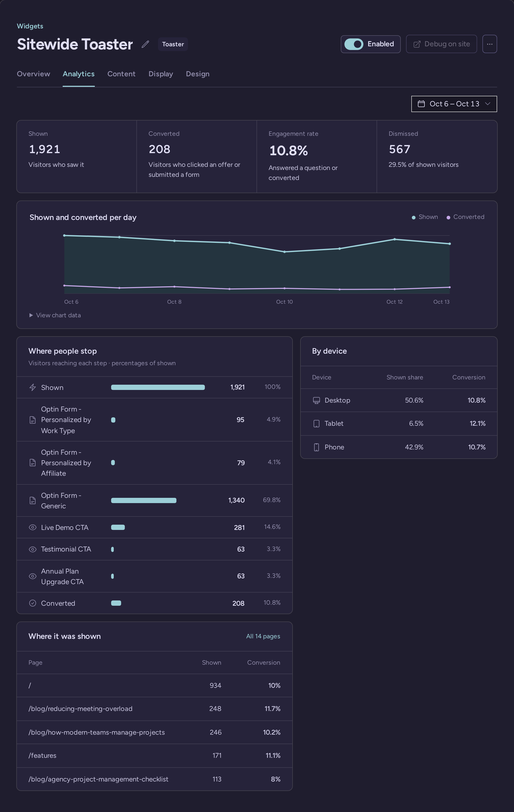Click the /blog/how-modern-teams-manage-projects row

point(155,733)
